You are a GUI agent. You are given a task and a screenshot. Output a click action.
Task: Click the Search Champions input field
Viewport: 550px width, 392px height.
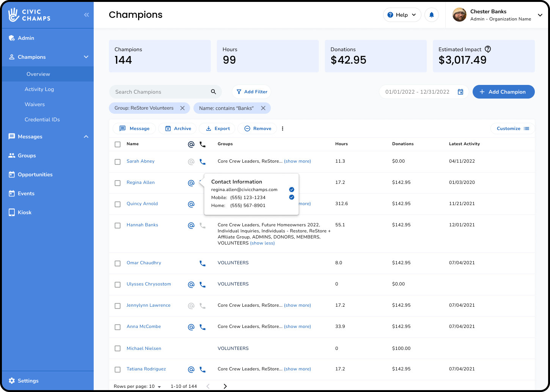[159, 91]
